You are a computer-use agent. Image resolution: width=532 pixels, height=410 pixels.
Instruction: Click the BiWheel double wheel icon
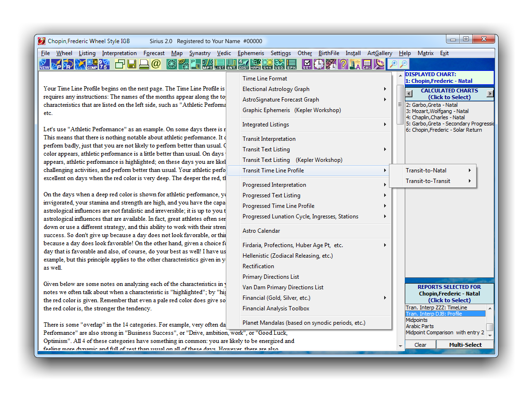[184, 64]
